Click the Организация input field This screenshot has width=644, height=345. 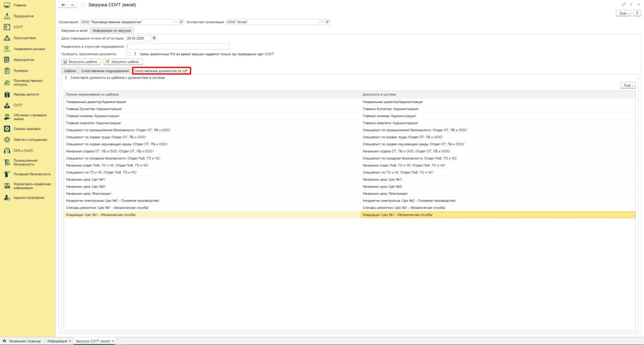click(x=126, y=22)
